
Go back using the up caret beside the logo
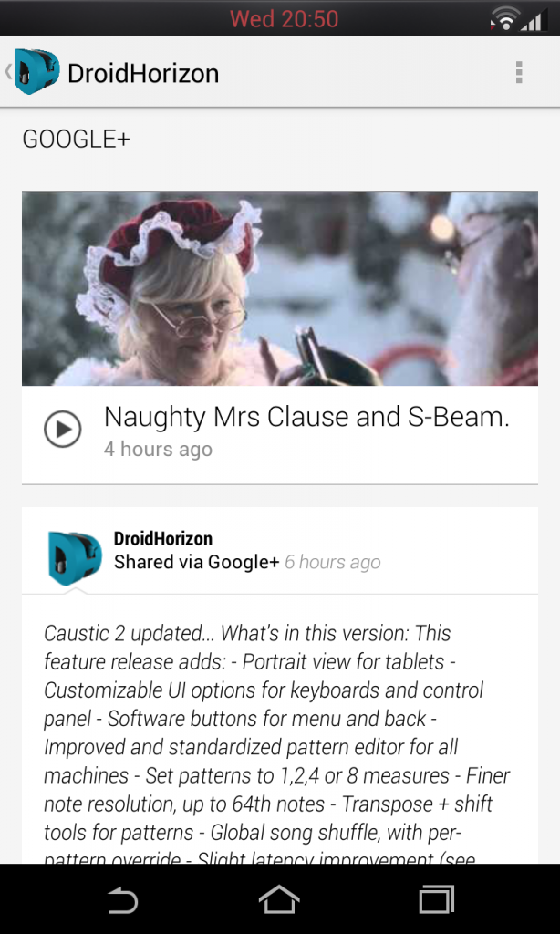(x=7, y=71)
